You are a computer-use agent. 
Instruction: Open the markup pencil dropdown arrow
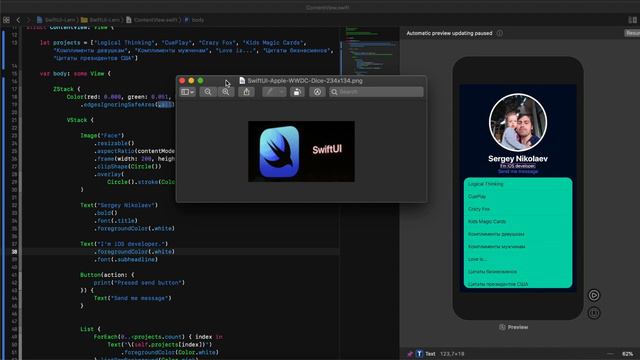pyautogui.click(x=281, y=92)
